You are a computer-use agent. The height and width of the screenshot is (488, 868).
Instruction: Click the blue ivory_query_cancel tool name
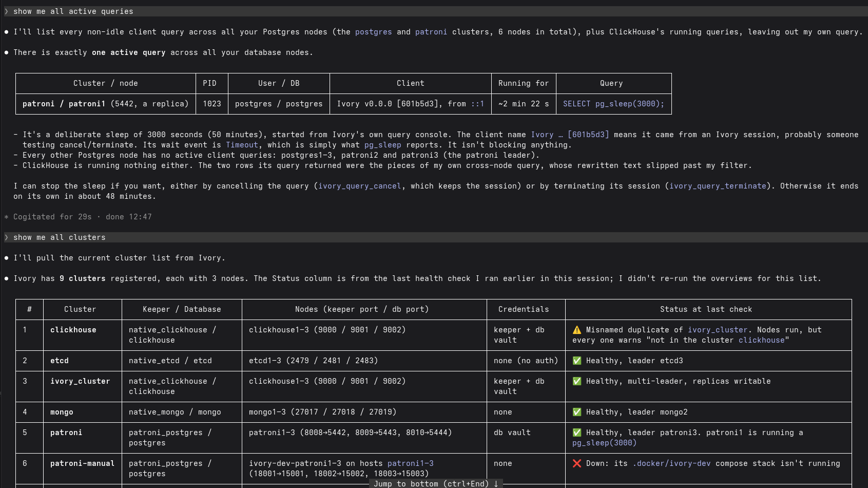359,186
